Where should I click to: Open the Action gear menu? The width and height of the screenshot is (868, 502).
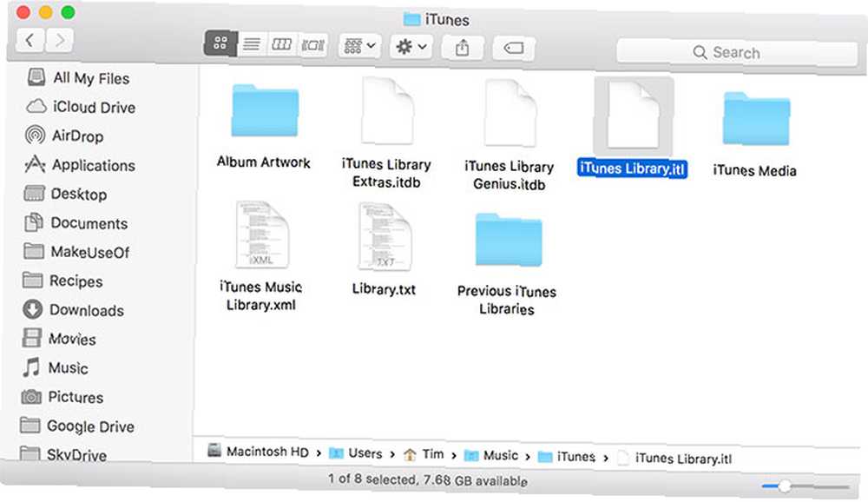pyautogui.click(x=411, y=47)
